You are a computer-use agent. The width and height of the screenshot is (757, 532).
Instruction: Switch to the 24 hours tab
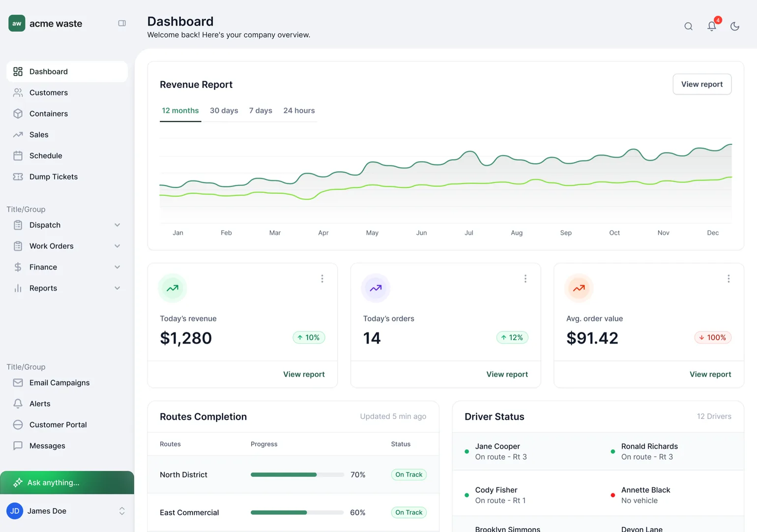click(299, 111)
